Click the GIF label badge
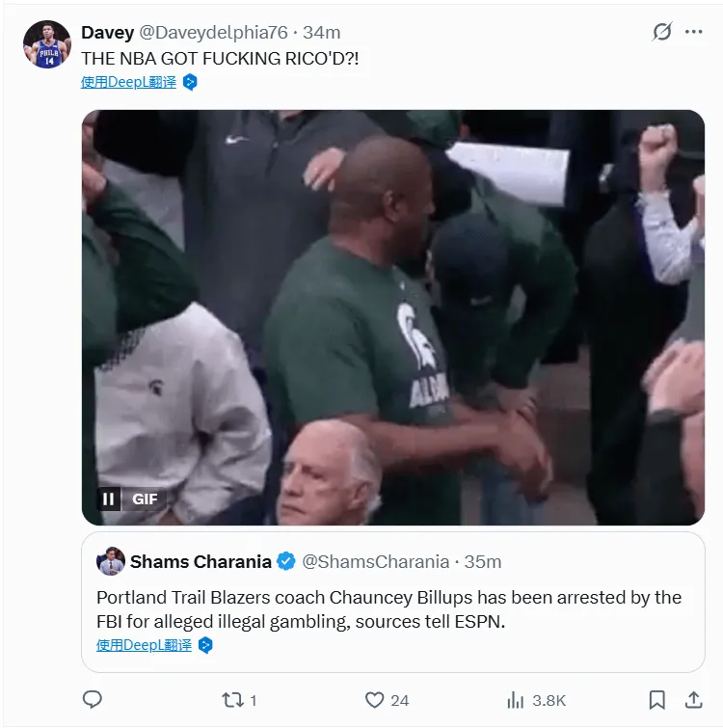This screenshot has height=728, width=723. click(145, 499)
